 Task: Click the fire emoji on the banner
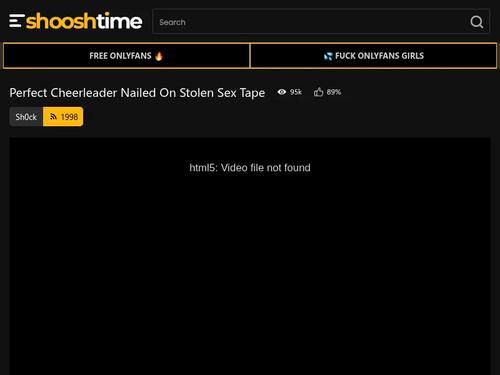pyautogui.click(x=159, y=56)
